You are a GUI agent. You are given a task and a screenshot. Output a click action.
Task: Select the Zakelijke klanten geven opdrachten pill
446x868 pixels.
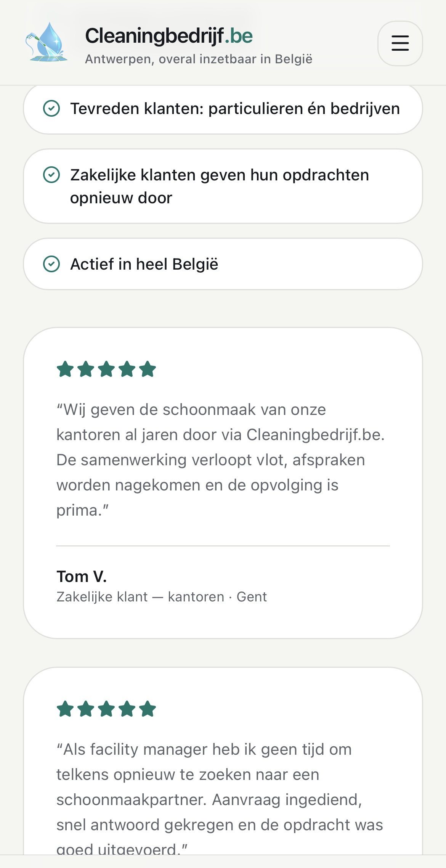(223, 186)
